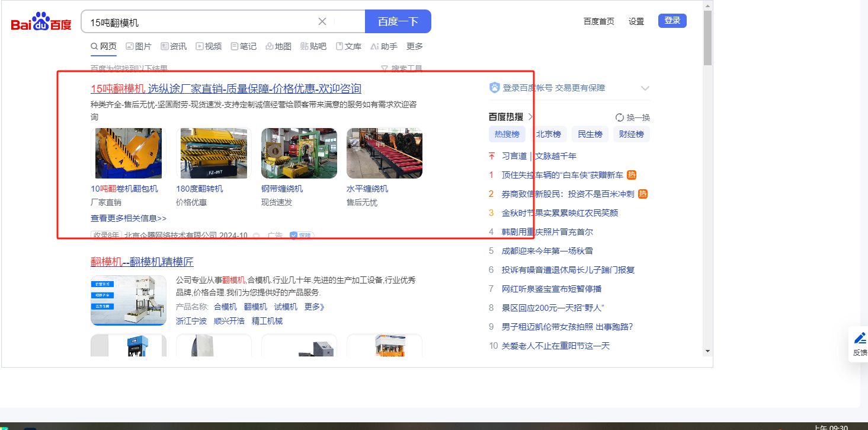Select the 热搜榜 tab
This screenshot has width=868, height=430.
507,134
